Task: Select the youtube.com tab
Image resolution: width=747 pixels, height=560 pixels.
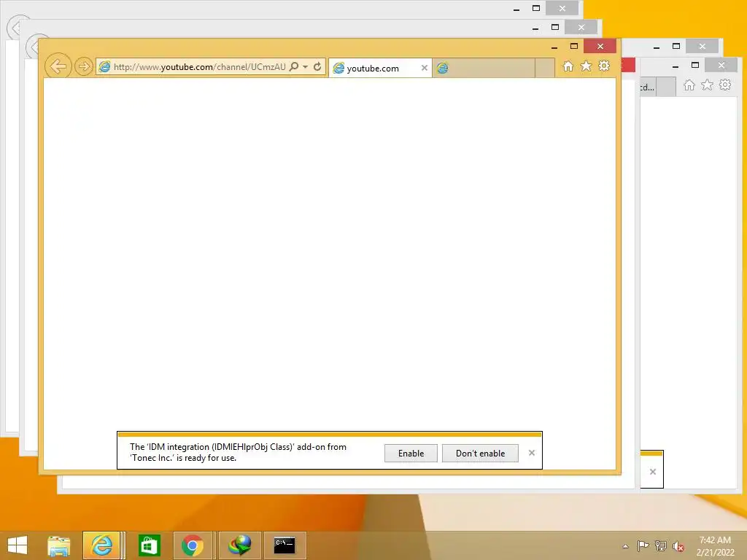Action: pyautogui.click(x=379, y=68)
